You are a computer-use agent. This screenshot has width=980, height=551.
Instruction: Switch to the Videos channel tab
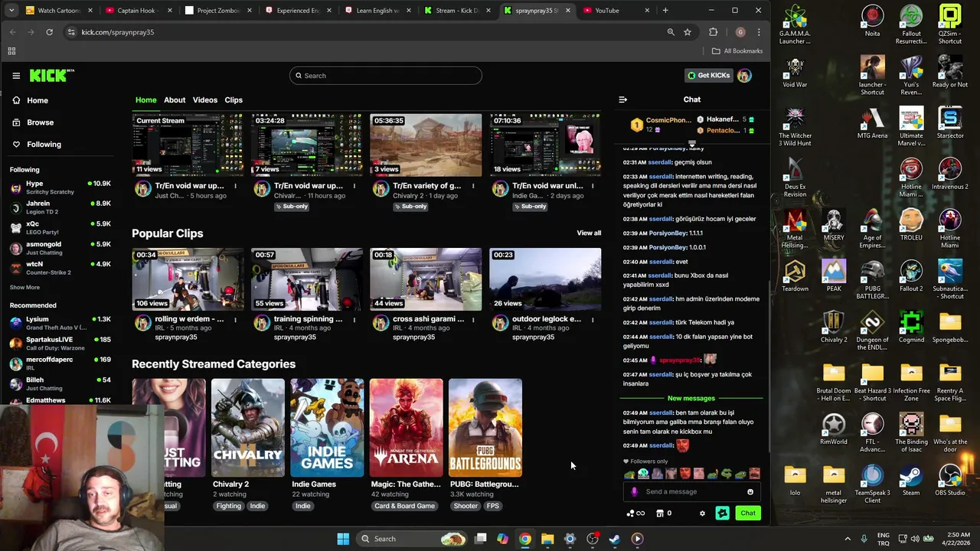(x=205, y=100)
